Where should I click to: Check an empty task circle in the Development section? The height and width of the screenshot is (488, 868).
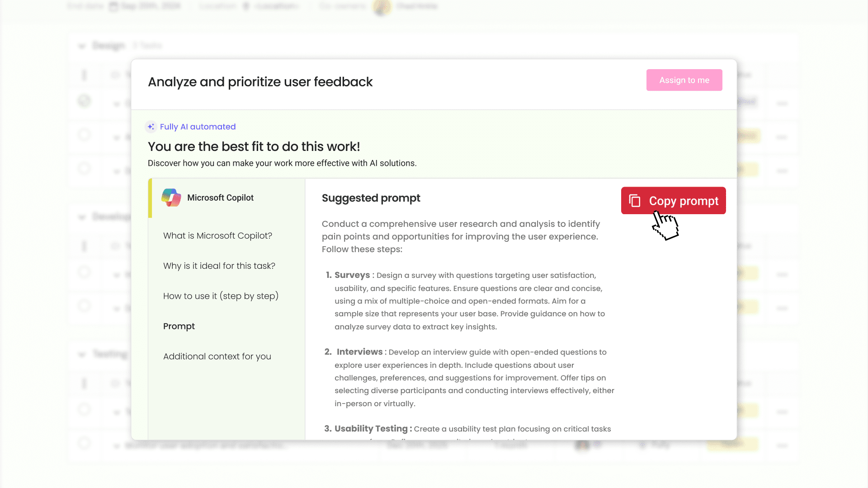84,273
